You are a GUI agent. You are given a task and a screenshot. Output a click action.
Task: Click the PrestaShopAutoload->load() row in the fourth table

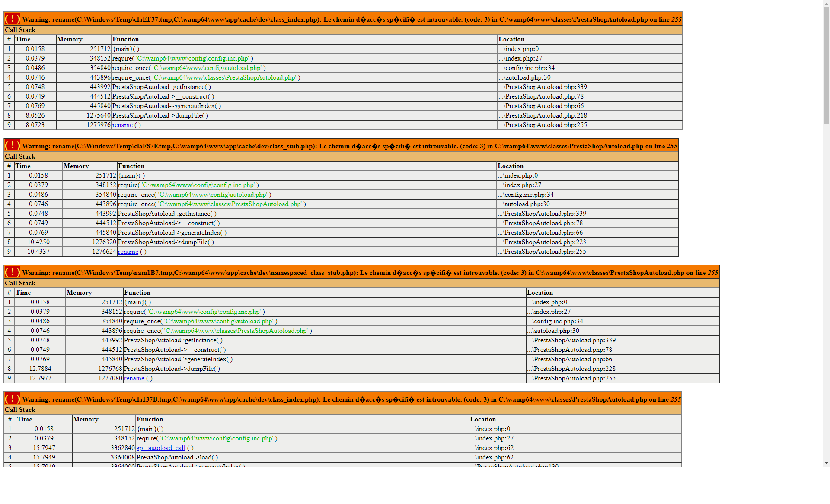[177, 457]
